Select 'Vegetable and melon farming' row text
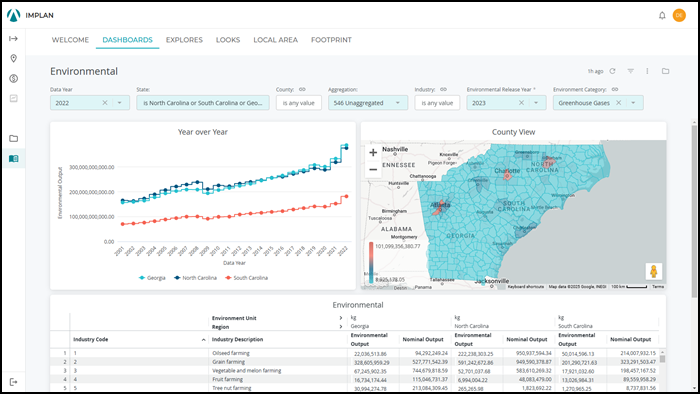This screenshot has height=394, width=700. click(246, 370)
